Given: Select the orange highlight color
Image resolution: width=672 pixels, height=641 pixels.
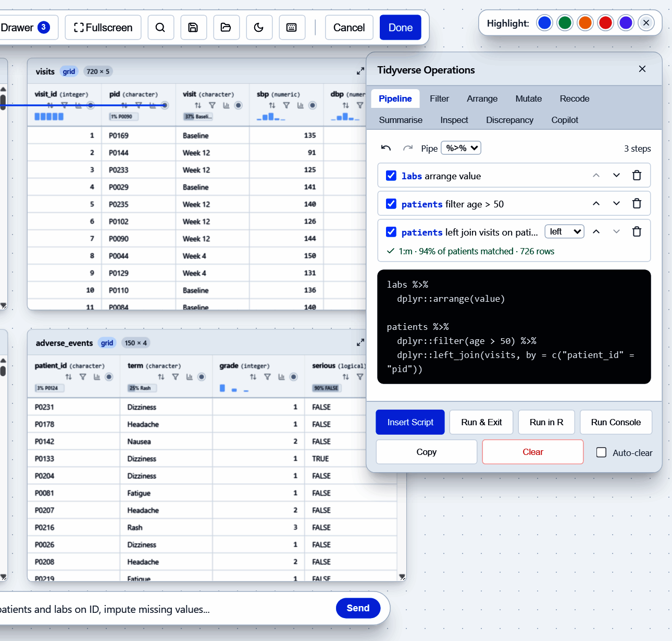Looking at the screenshot, I should (x=585, y=23).
